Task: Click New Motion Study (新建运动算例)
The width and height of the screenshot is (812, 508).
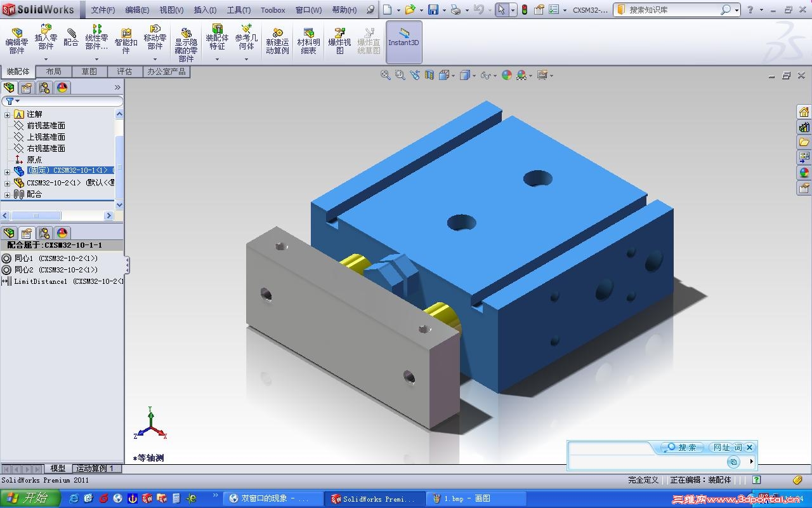Action: pos(277,41)
